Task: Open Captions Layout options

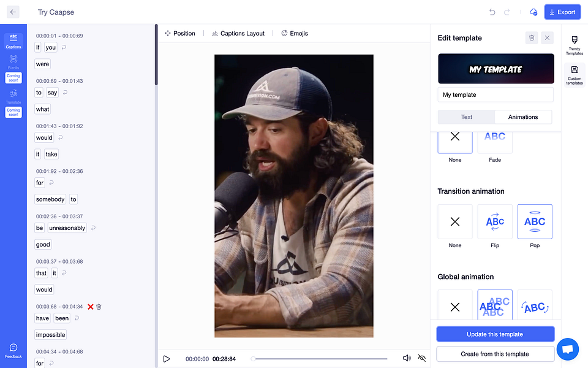Action: tap(238, 33)
